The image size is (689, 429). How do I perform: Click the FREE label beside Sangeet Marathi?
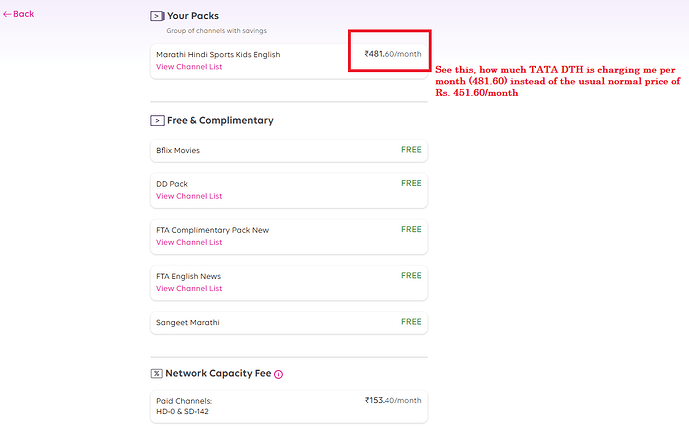pyautogui.click(x=411, y=322)
